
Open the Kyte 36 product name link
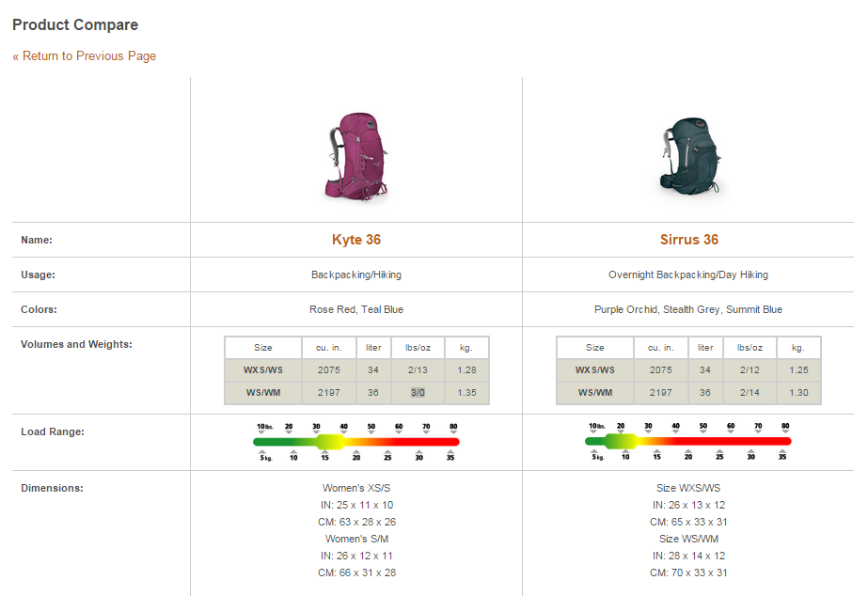(x=355, y=240)
